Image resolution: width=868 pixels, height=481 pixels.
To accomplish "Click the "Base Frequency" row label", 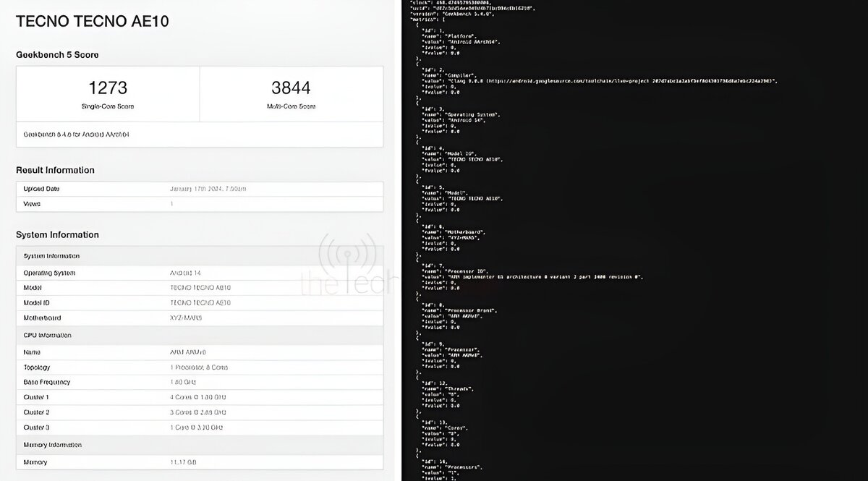I will point(47,382).
